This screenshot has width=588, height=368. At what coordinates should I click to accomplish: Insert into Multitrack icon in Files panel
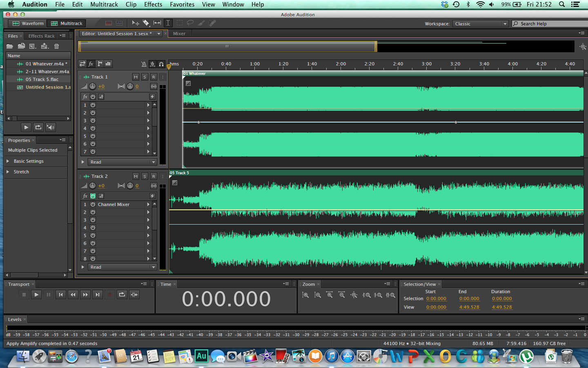[x=45, y=46]
